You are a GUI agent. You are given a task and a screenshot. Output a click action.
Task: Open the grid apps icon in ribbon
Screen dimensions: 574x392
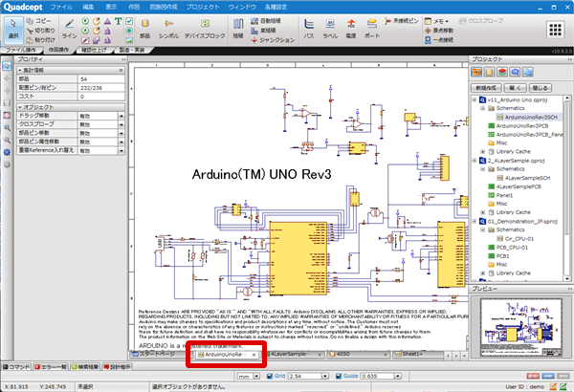555,30
